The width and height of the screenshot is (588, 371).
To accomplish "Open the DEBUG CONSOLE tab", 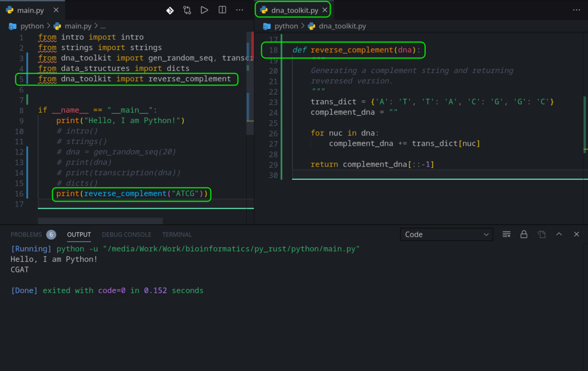I will [126, 234].
